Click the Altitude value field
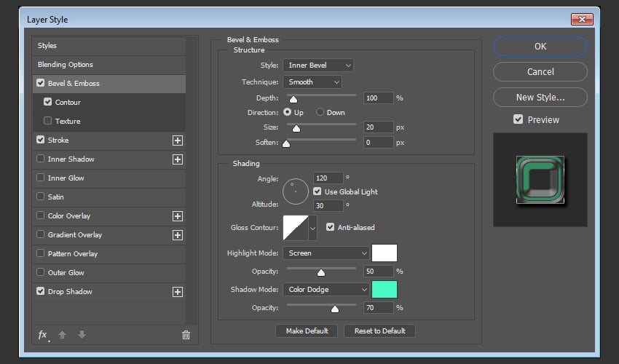The width and height of the screenshot is (619, 364). click(328, 206)
